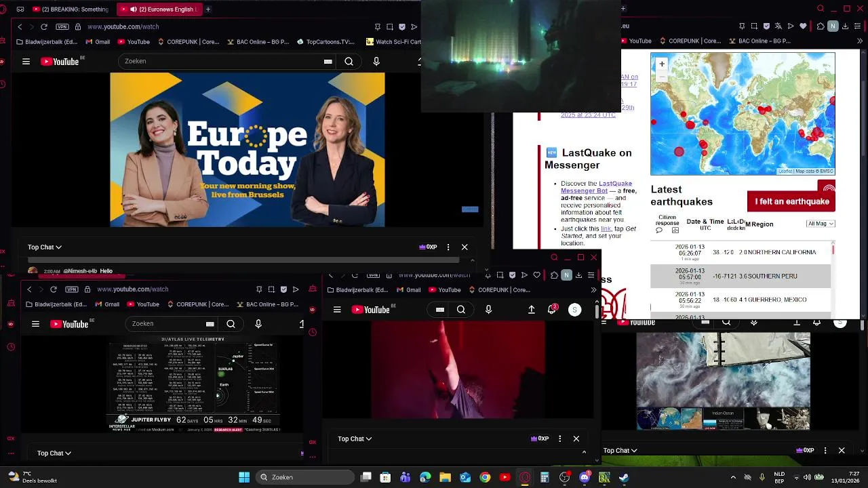Expand Top Chat dropdown below the 3I/ATLAS telemetry video
The image size is (868, 488).
pos(54,453)
